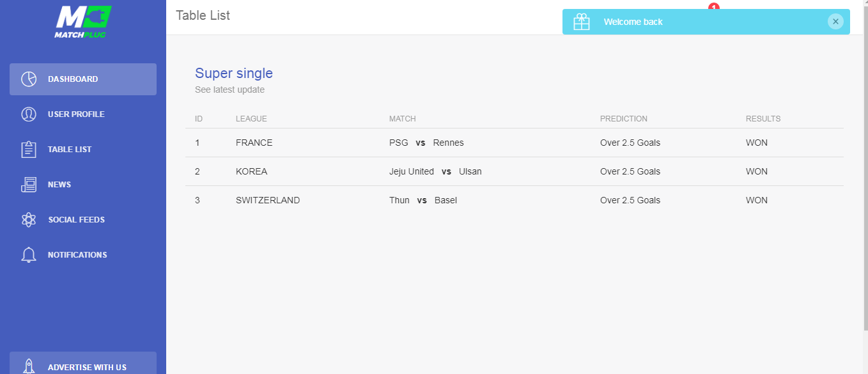Go to User Profile page
Image resolution: width=868 pixels, height=374 pixels.
coord(76,114)
